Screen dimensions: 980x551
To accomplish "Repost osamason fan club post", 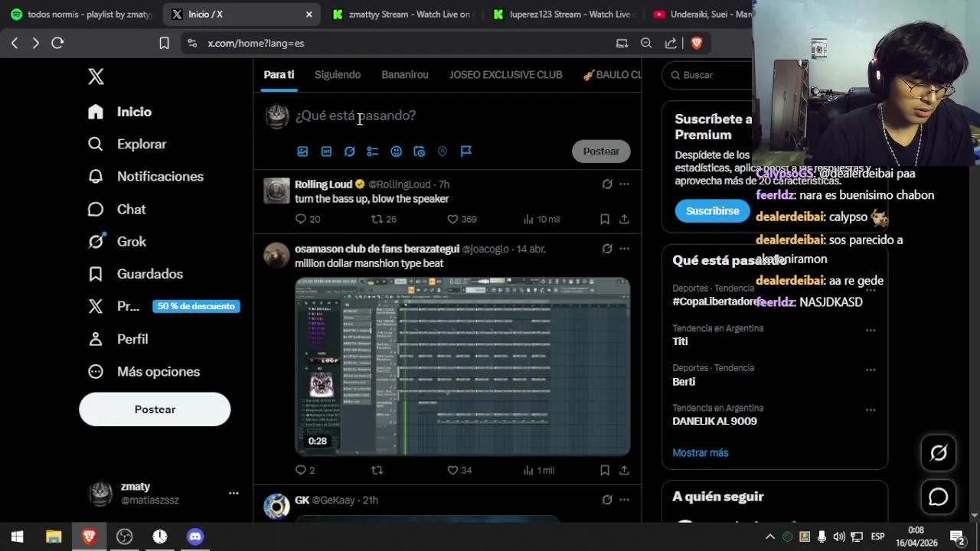I will pyautogui.click(x=377, y=470).
